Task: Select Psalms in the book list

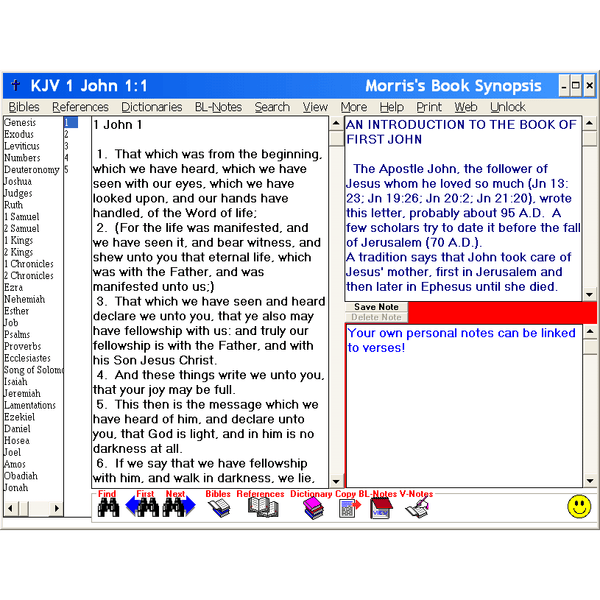Action: click(x=17, y=334)
